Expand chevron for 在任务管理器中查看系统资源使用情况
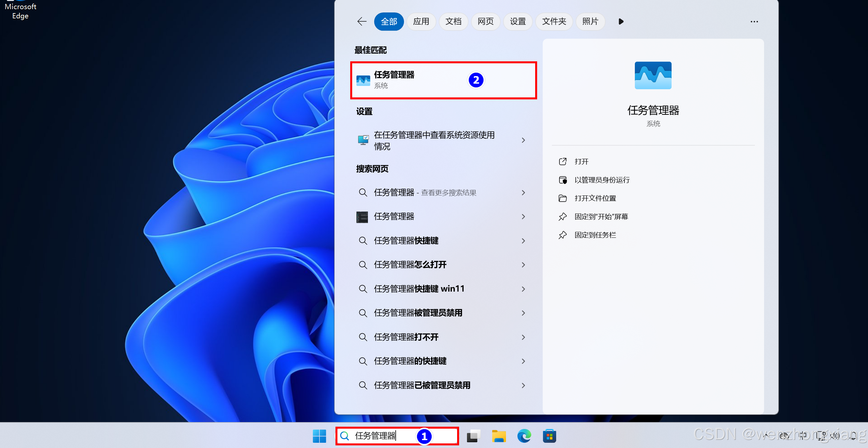 [x=523, y=140]
